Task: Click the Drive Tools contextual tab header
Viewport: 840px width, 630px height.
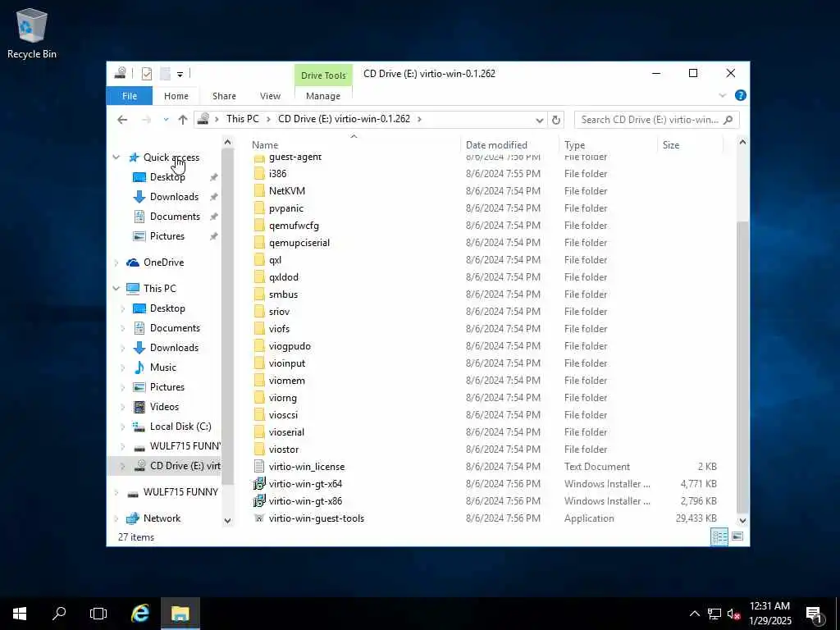Action: 323,75
